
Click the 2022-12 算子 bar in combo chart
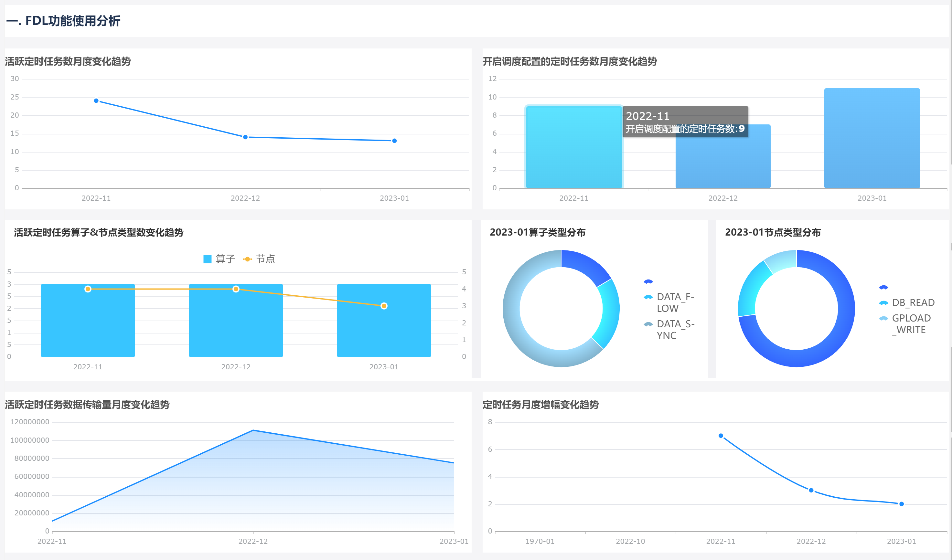236,320
